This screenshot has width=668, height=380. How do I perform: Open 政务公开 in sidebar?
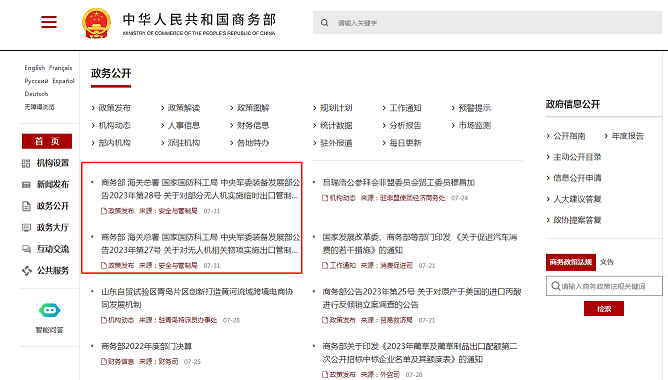53,206
